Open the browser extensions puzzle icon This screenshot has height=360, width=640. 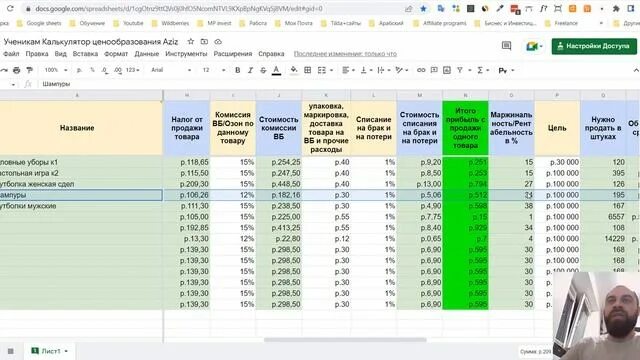[616, 9]
